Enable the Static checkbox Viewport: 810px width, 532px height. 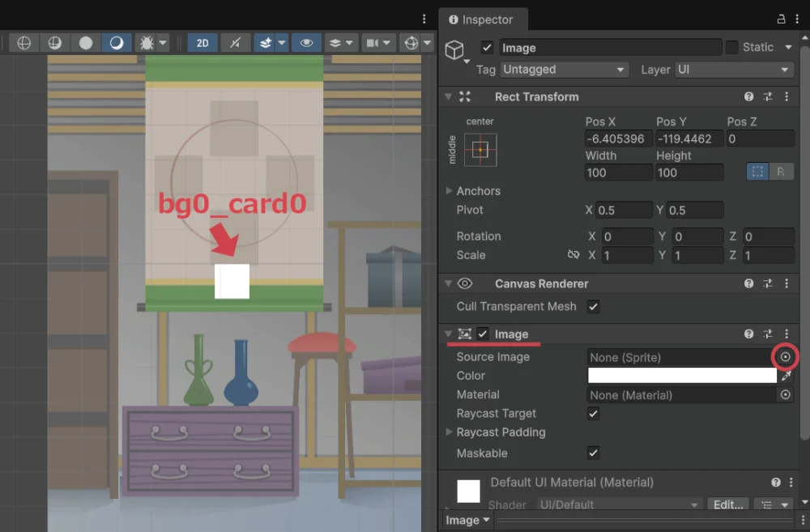tap(732, 48)
